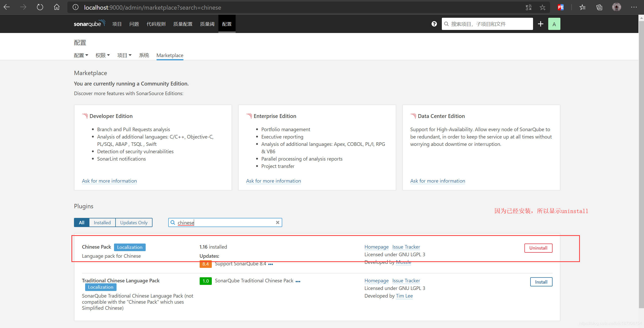Open Chinese Pack Homepage link
The width and height of the screenshot is (644, 328).
coord(376,247)
